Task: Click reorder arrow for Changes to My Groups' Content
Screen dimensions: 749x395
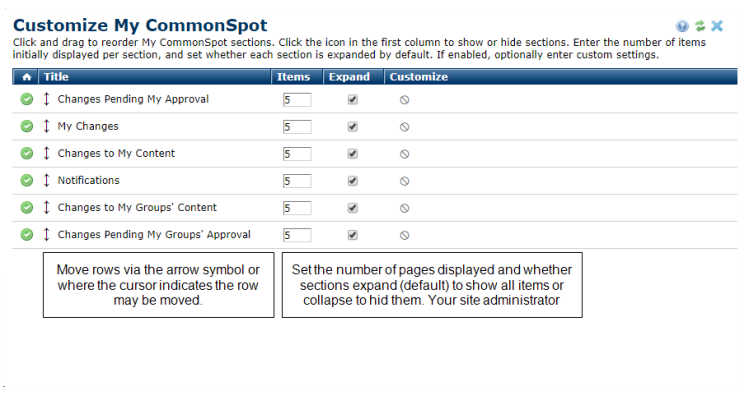Action: click(46, 207)
